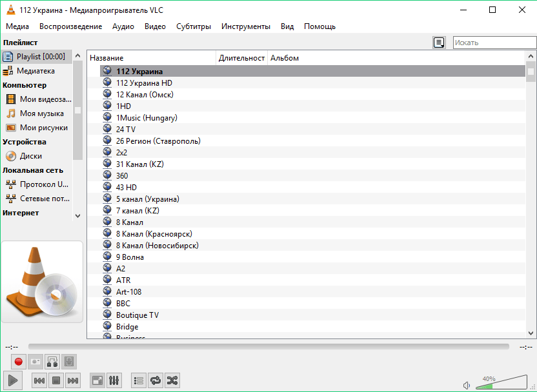Screen dimensions: 537x392
Task: Enable shuffle random playback
Action: click(x=172, y=380)
